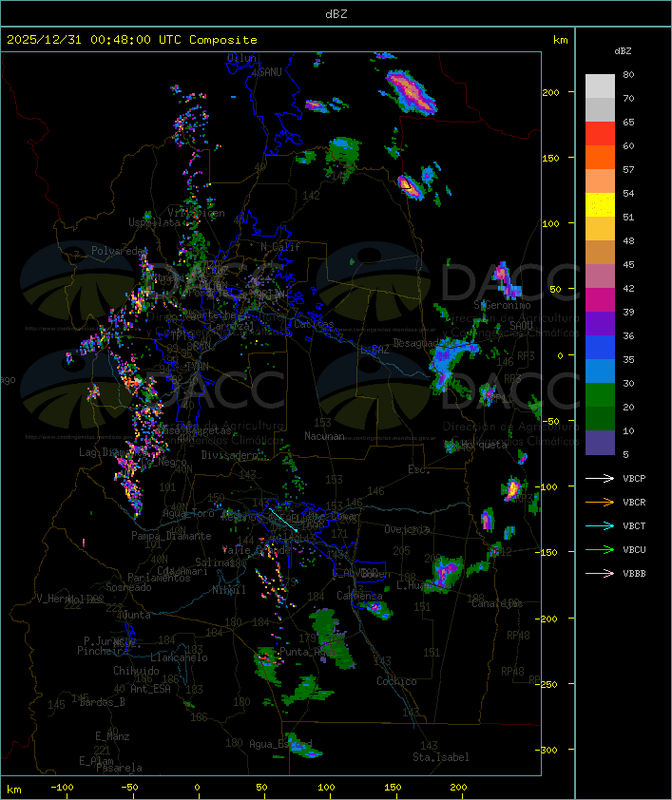Screen dimensions: 672x800
Task: Click the cyan storm track line on map
Action: 283,520
